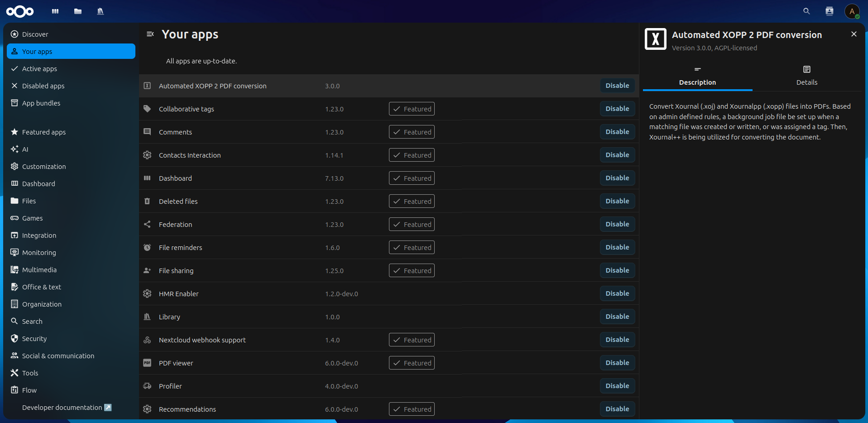The image size is (868, 423).
Task: Show Disabled apps list
Action: (x=71, y=86)
